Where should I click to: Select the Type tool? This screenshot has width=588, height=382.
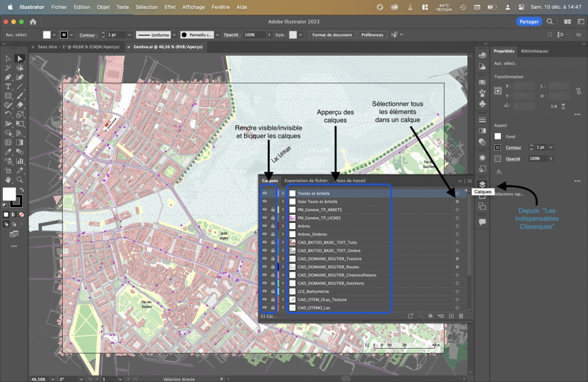(8, 86)
